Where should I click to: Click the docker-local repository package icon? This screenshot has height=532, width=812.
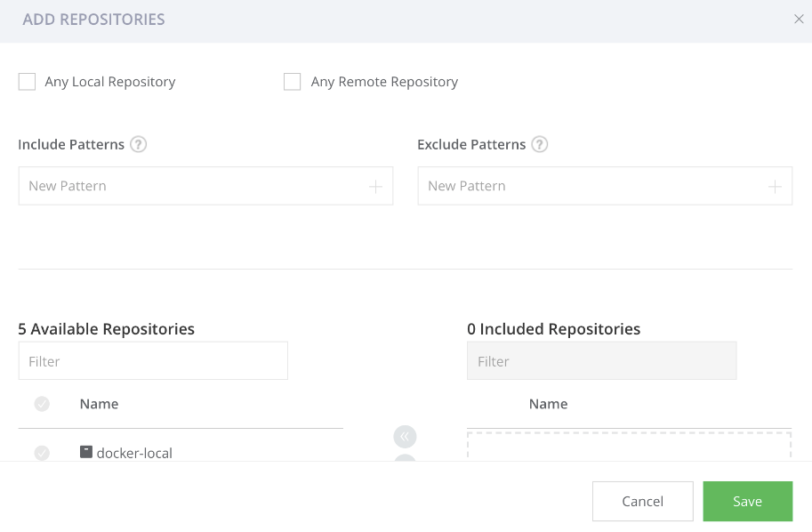pyautogui.click(x=86, y=452)
